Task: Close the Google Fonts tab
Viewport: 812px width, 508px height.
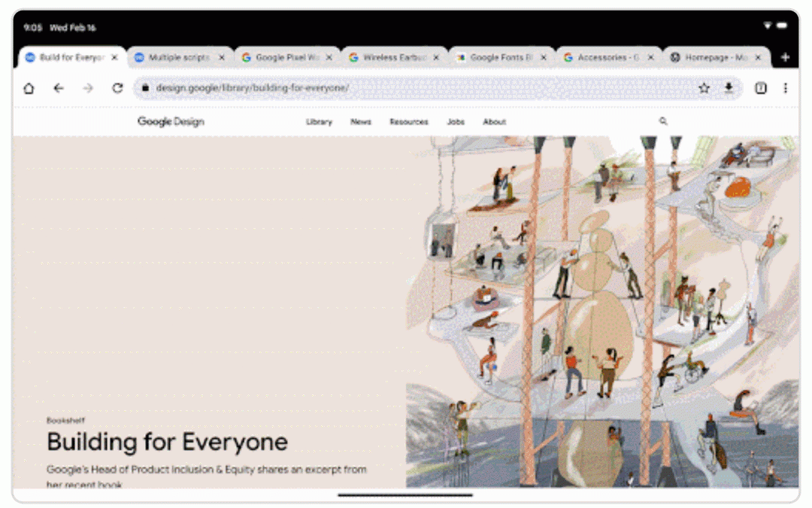Action: point(544,57)
